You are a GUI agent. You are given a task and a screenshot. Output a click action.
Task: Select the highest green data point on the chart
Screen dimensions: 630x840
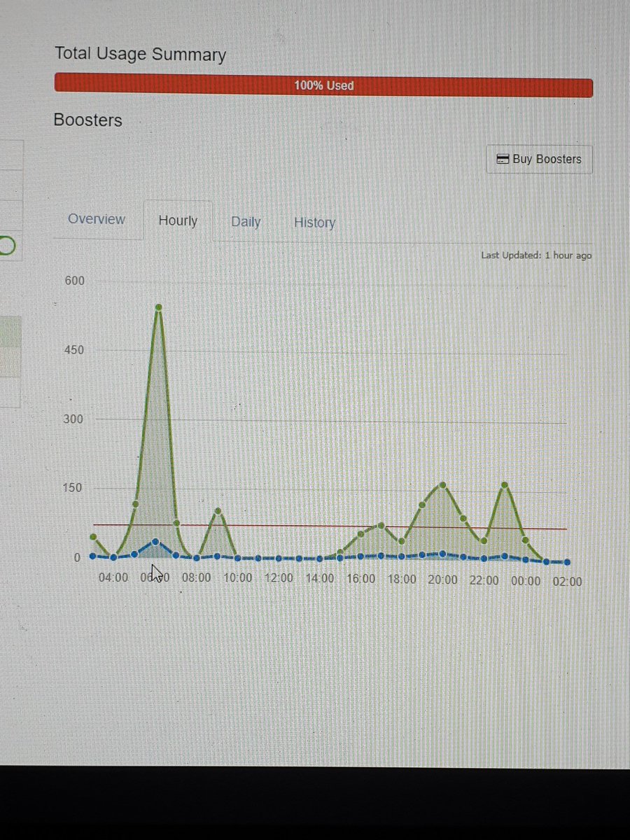(159, 307)
